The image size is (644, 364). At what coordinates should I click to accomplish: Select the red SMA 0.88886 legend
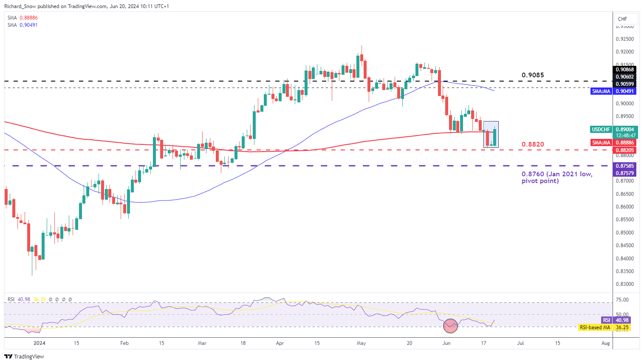point(23,18)
